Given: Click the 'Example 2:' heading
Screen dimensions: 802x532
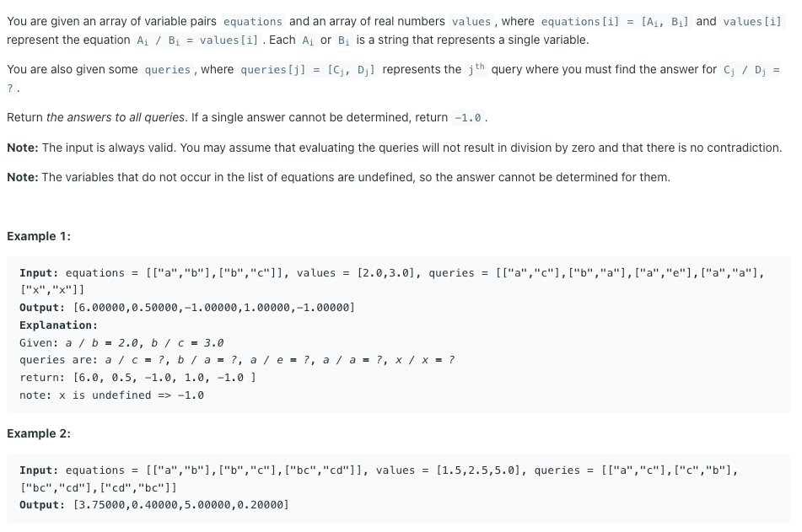Looking at the screenshot, I should pyautogui.click(x=39, y=433).
